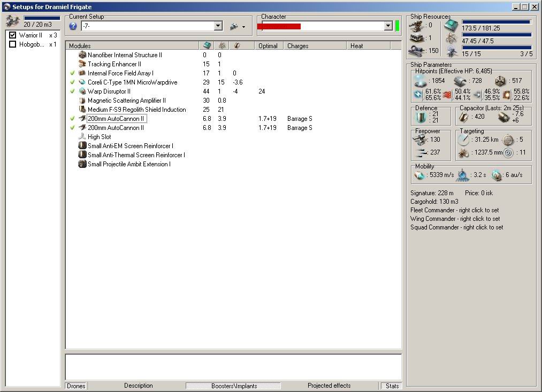Click the Defence shield icon
The width and height of the screenshot is (542, 392).
pyautogui.click(x=421, y=118)
